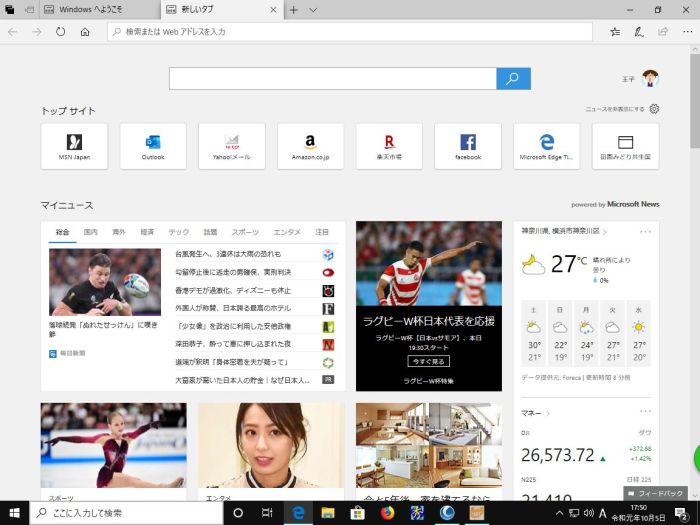Hide the news feed via ニュースを非表示にする

pyautogui.click(x=614, y=109)
